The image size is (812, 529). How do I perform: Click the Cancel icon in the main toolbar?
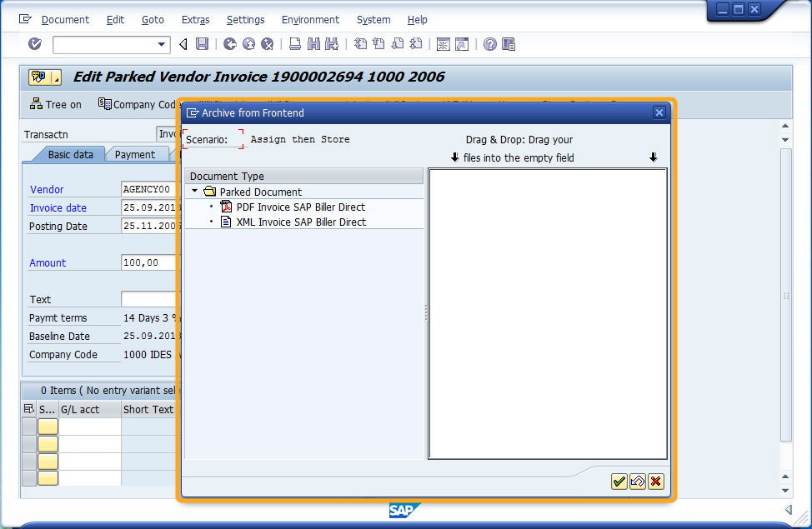click(x=268, y=44)
